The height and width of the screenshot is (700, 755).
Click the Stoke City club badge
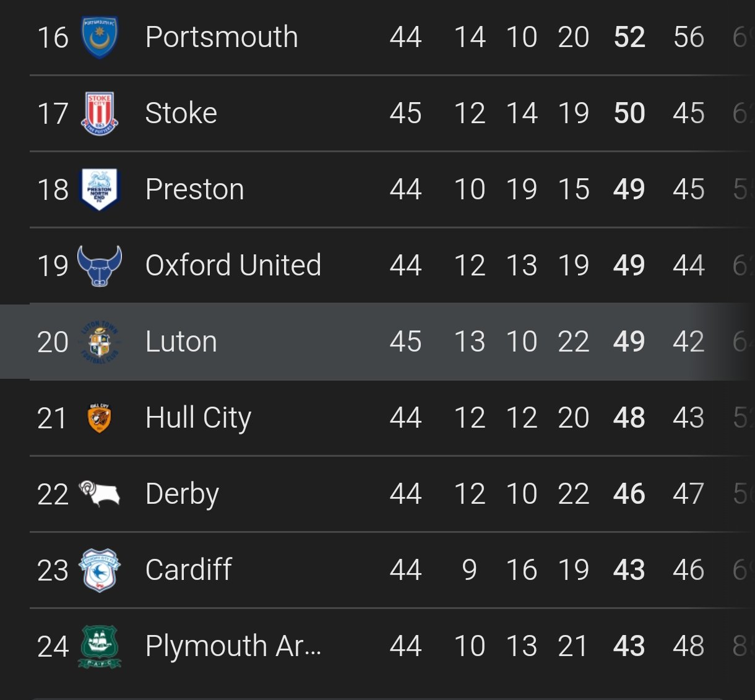[x=99, y=114]
